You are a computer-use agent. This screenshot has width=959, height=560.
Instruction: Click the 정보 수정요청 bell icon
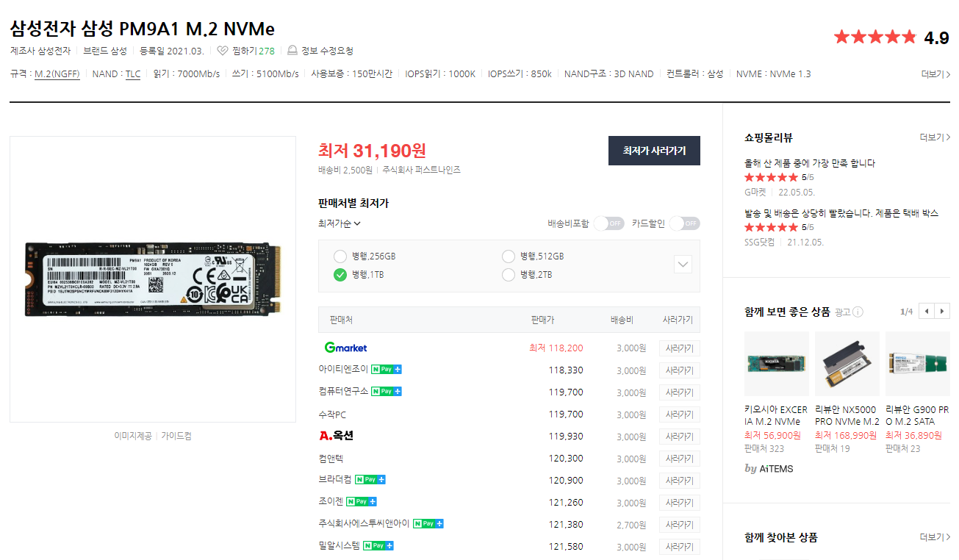coord(292,51)
